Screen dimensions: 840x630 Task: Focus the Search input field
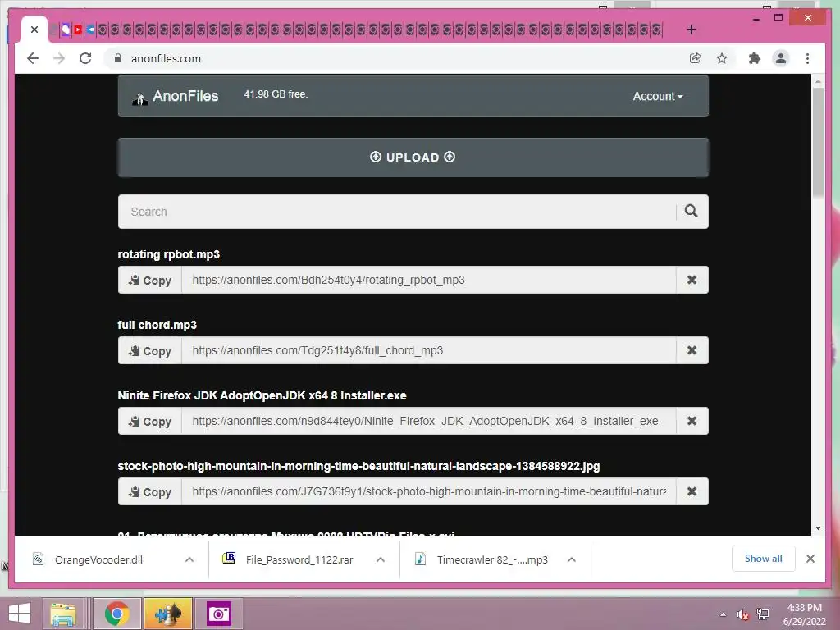(397, 212)
